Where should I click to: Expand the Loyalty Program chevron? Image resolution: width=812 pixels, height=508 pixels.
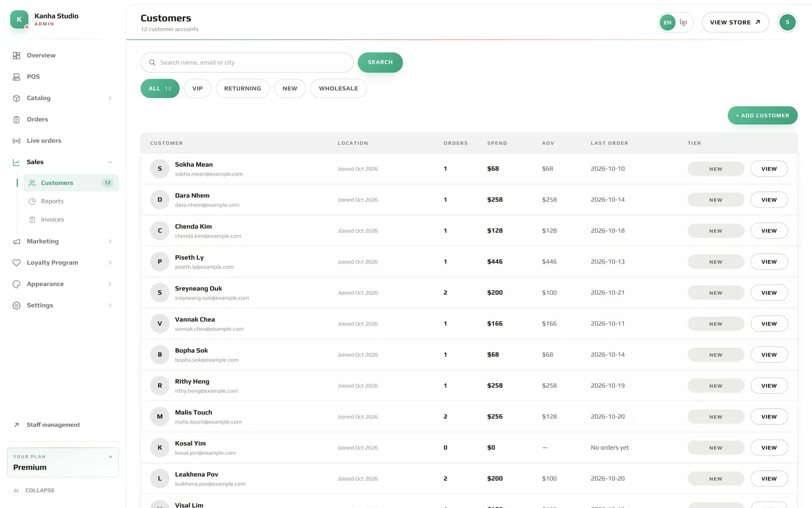tap(110, 263)
